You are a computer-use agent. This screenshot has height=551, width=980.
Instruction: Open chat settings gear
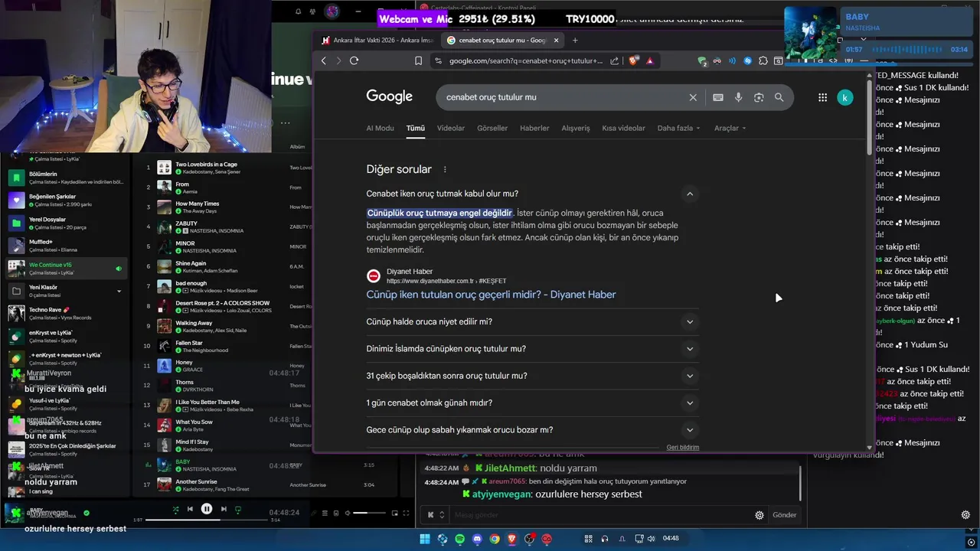[x=759, y=515]
